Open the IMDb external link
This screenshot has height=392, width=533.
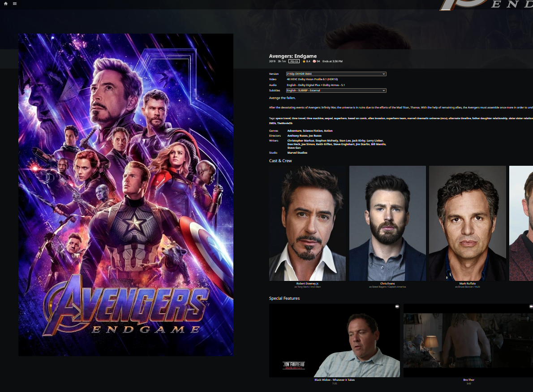(x=272, y=123)
